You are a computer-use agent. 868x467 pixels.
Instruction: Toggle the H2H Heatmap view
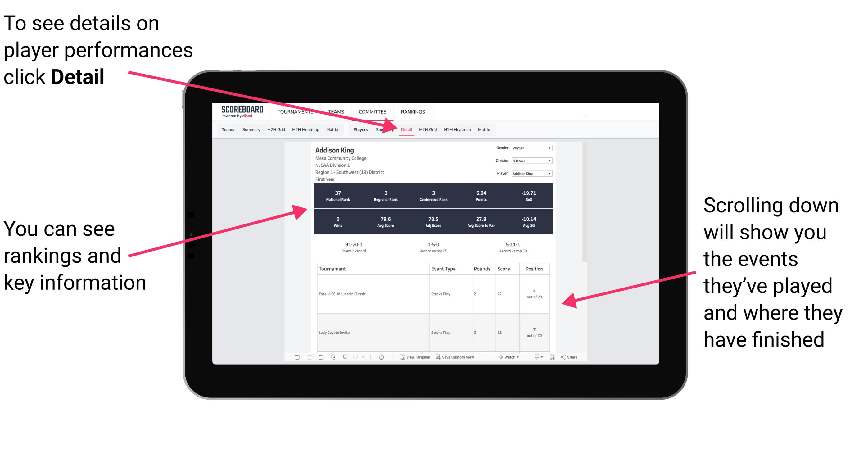click(457, 129)
